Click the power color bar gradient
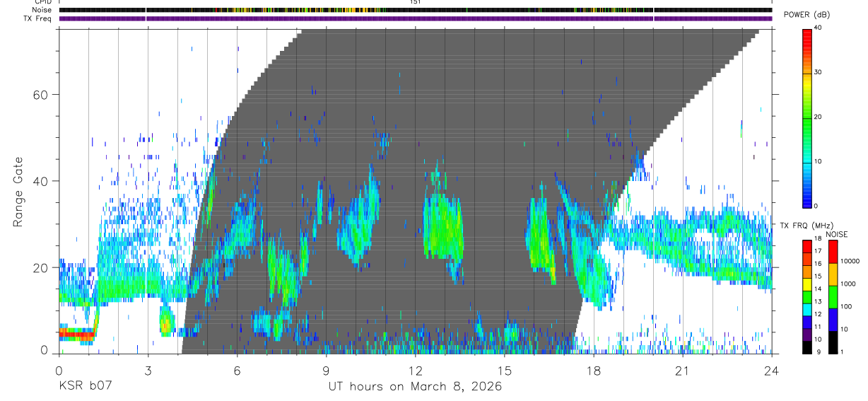This screenshot has width=868, height=401. coord(807,117)
